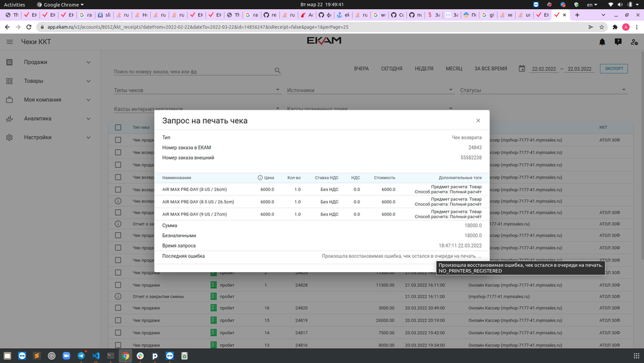The height and width of the screenshot is (363, 644).
Task: Open the calendar date picker icon
Action: point(522,68)
